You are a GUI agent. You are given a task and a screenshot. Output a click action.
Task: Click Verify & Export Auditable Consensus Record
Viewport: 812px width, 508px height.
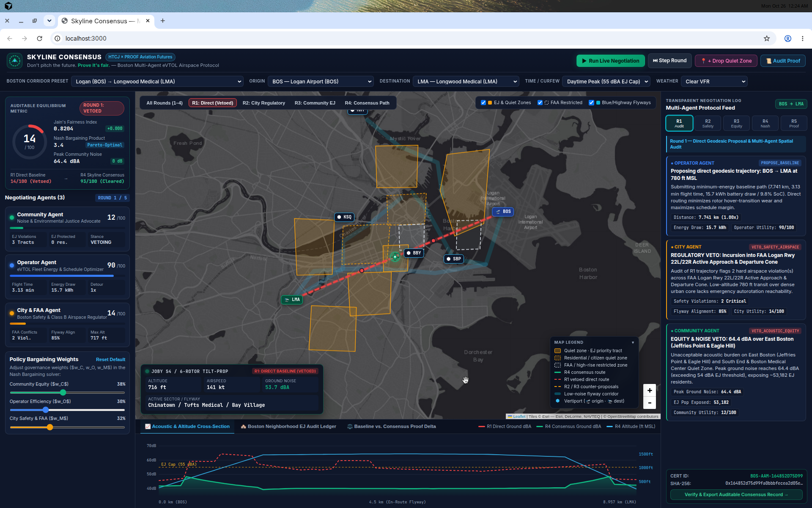pos(736,495)
